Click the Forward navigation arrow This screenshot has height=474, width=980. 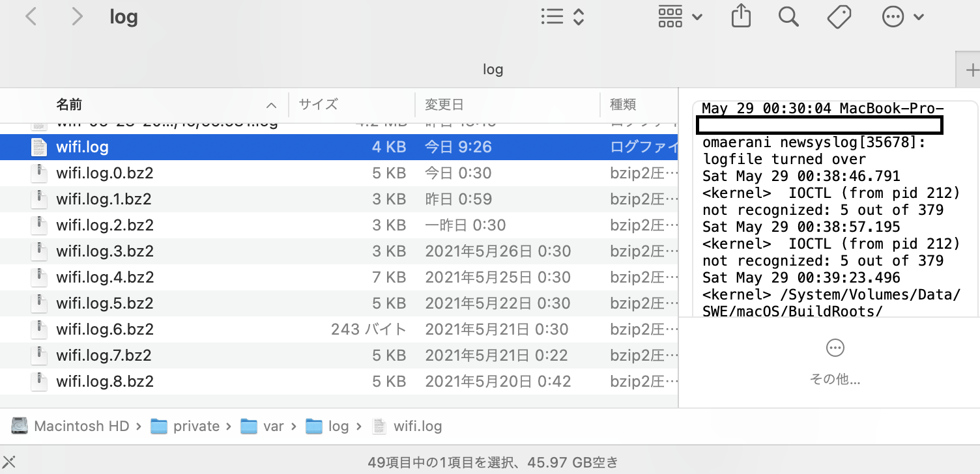coord(77,17)
